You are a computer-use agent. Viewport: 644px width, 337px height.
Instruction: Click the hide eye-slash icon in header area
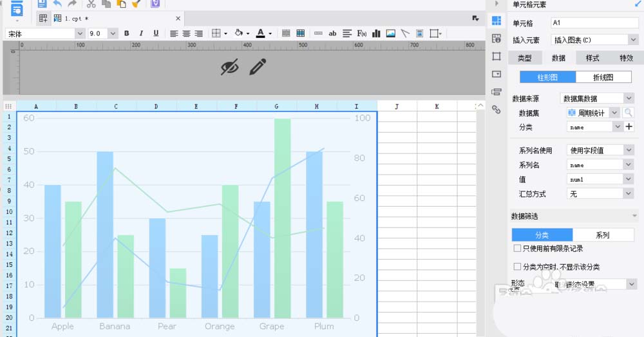[229, 67]
